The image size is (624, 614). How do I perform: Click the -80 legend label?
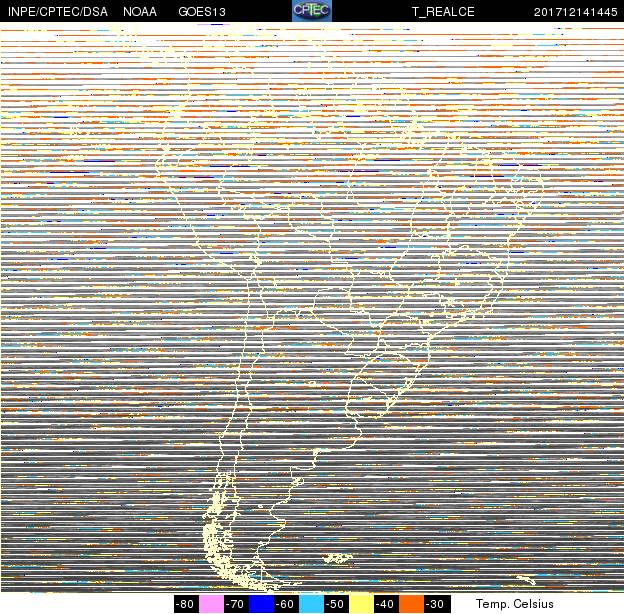tap(186, 604)
